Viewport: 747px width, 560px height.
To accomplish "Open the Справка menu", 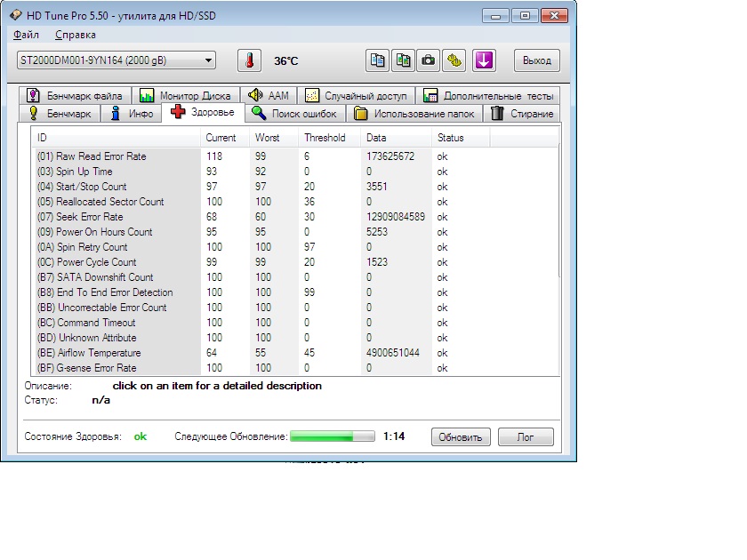I will pos(76,35).
